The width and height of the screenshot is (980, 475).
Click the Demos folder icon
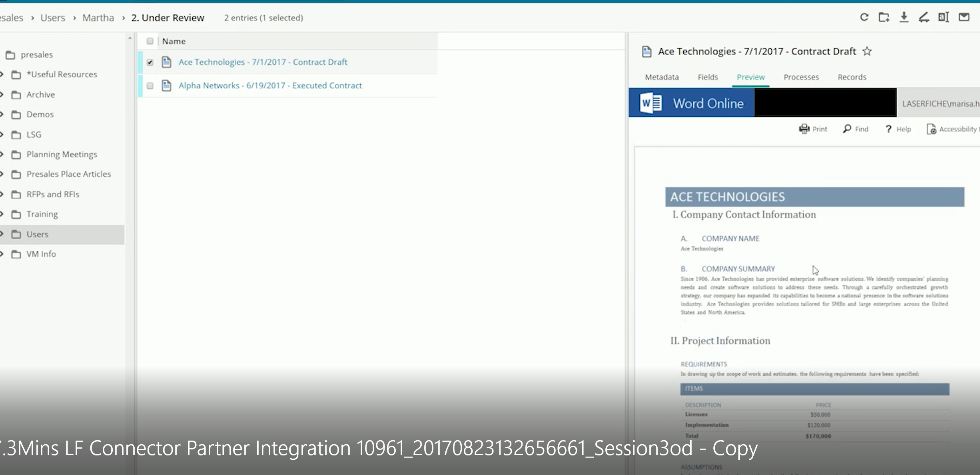pyautogui.click(x=16, y=115)
